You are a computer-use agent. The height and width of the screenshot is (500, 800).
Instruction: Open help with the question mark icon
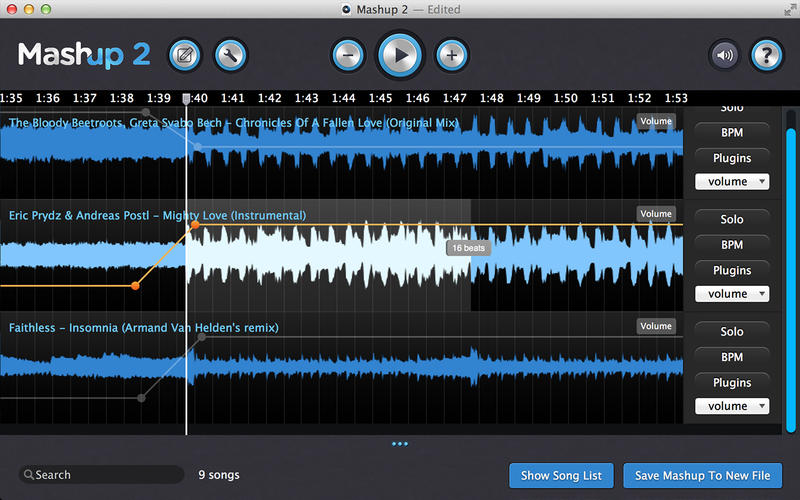point(767,55)
